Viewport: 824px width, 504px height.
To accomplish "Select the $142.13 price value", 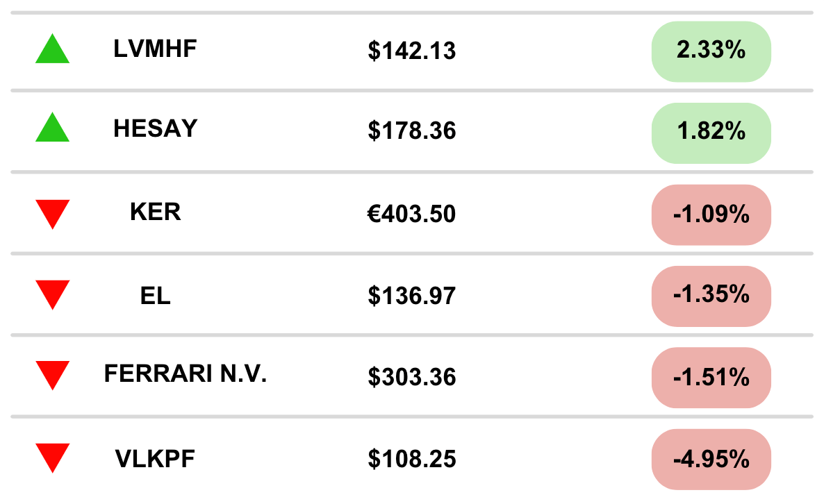I will point(411,51).
